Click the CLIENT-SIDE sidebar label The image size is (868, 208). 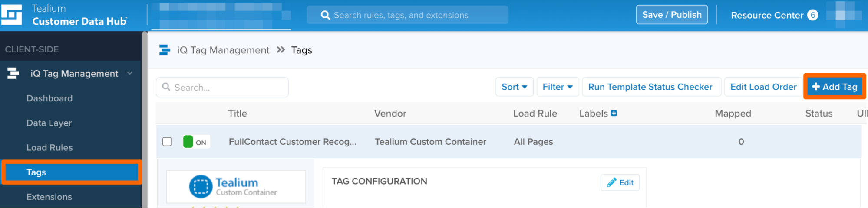coord(32,49)
